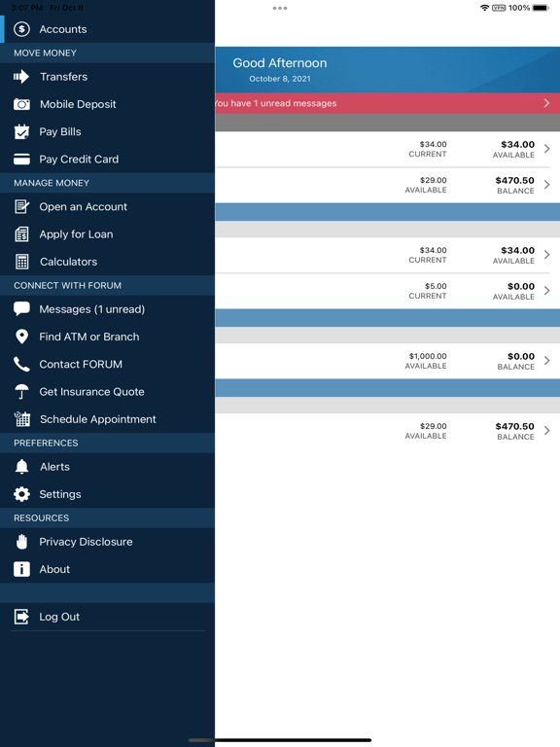560x747 pixels.
Task: Open Alerts preferences
Action: click(x=107, y=467)
